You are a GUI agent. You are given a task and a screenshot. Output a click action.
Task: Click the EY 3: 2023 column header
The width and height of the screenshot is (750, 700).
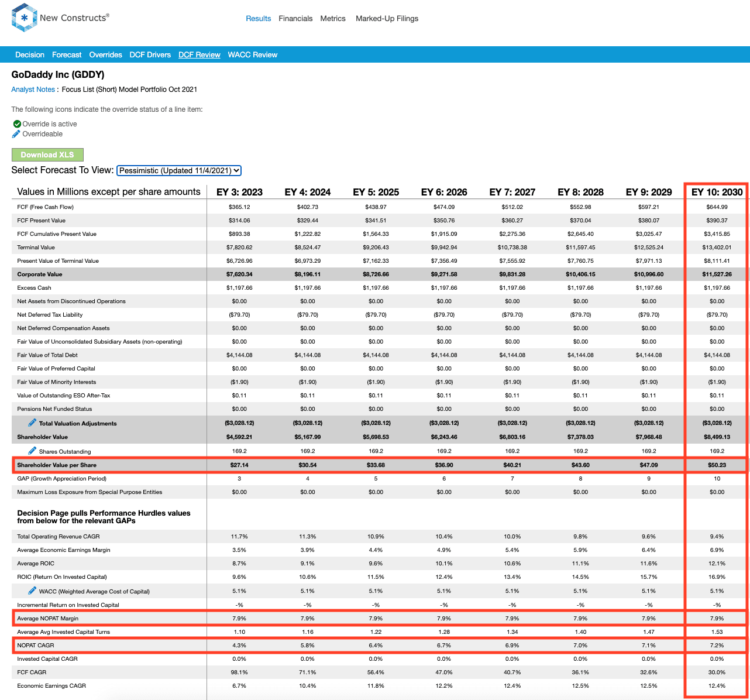(239, 192)
